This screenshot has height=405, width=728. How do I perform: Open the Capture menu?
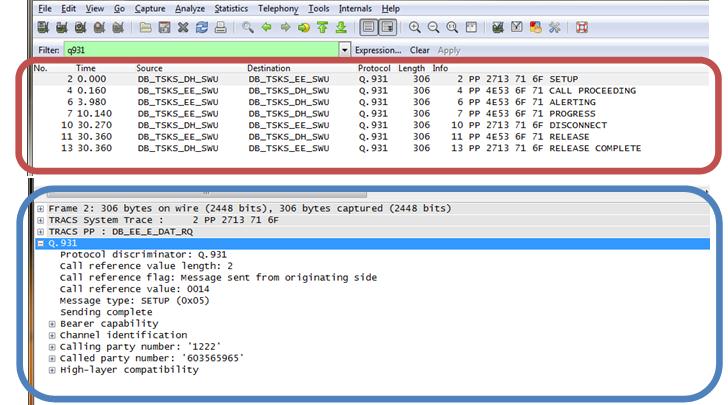tap(150, 8)
